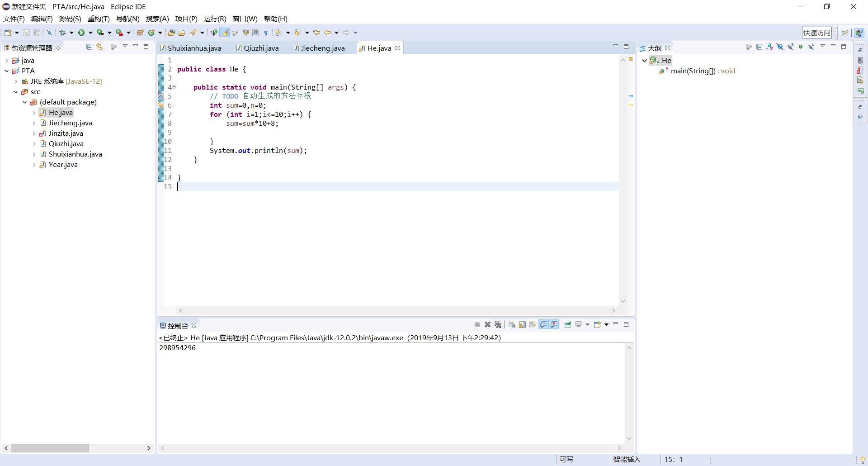
Task: Expand the JRE 系统库 node
Action: tap(16, 81)
